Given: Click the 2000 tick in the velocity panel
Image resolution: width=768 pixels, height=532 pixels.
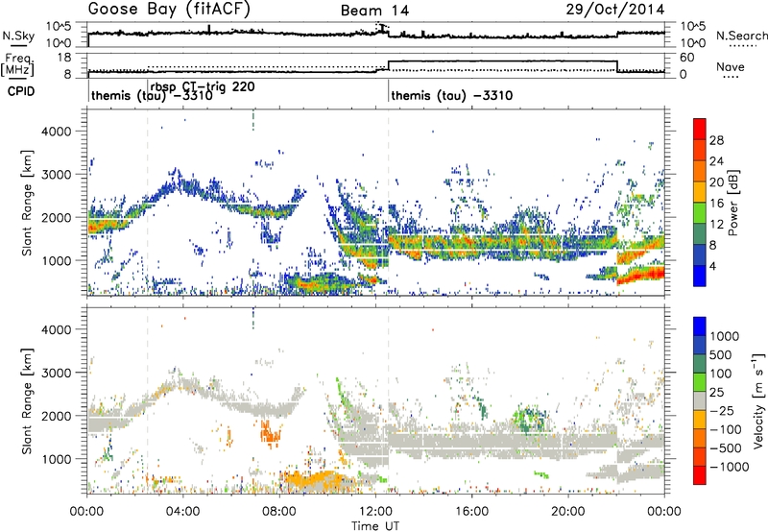Looking at the screenshot, I should pyautogui.click(x=56, y=416).
